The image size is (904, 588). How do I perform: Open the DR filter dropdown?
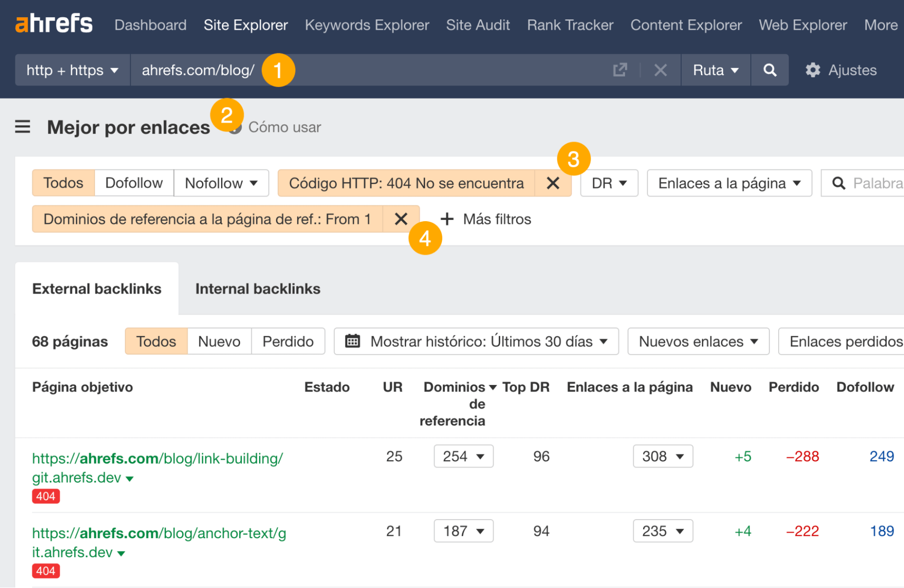click(x=609, y=183)
